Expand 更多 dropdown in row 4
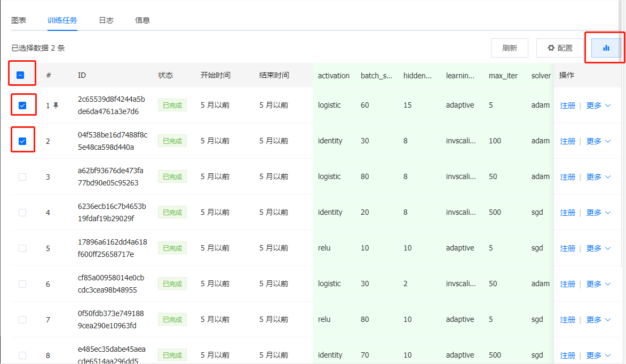Viewport: 626px width, 364px height. point(598,213)
